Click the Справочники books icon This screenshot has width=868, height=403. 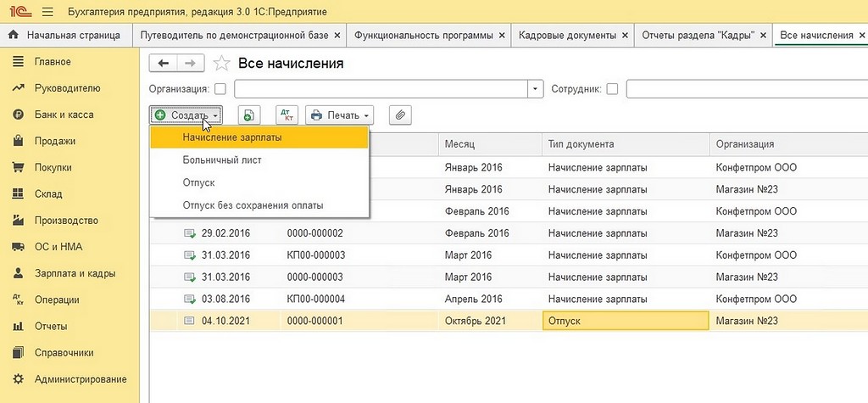coord(19,353)
